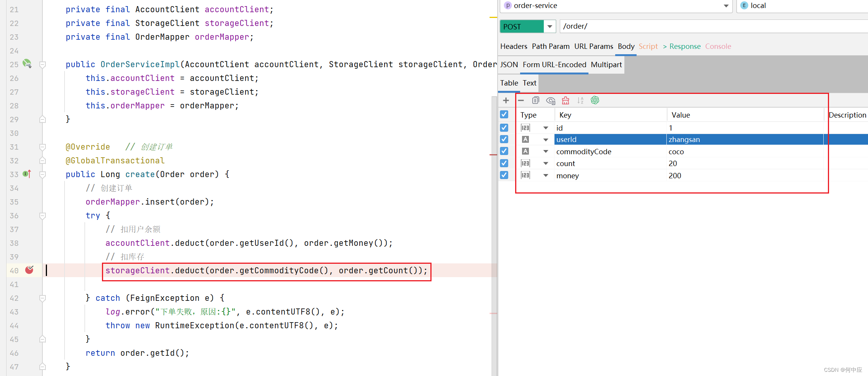
Task: Collapse the create method fold on line 33
Action: tap(43, 174)
